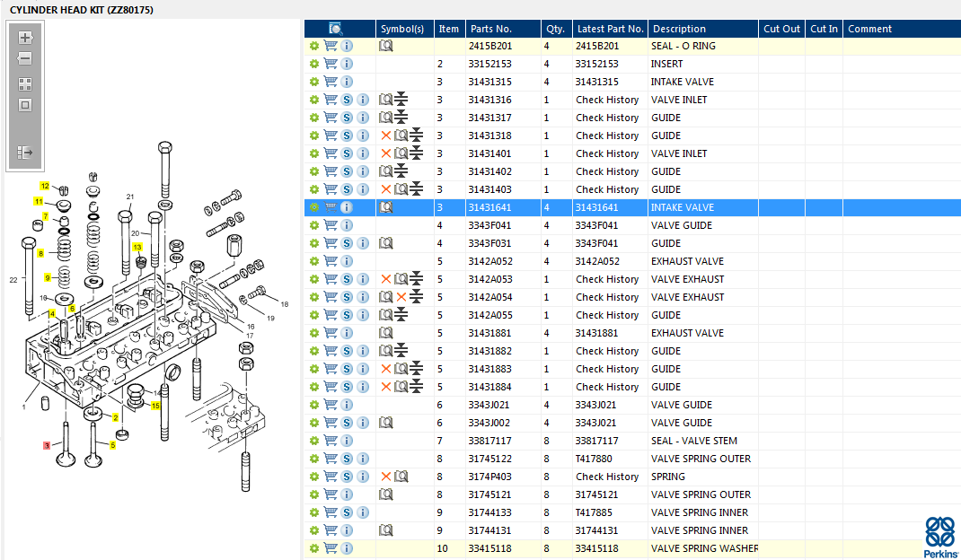Select yellow callout 15 on the diagram

[x=155, y=406]
